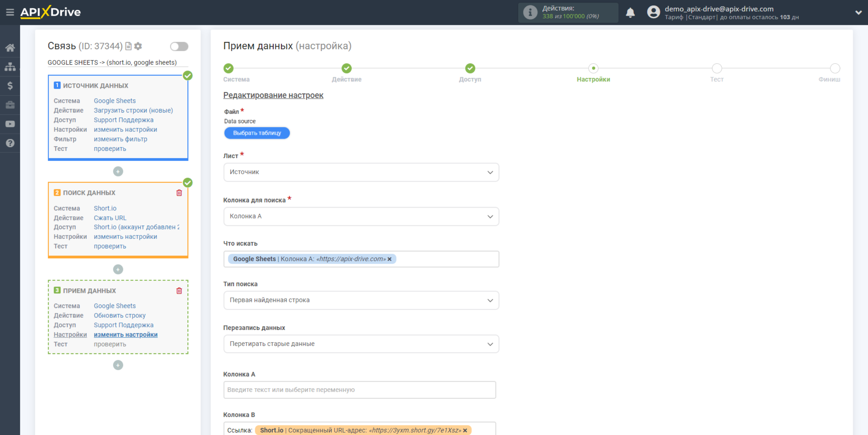
Task: Click the Редактирование настроек heading
Action: coord(273,95)
